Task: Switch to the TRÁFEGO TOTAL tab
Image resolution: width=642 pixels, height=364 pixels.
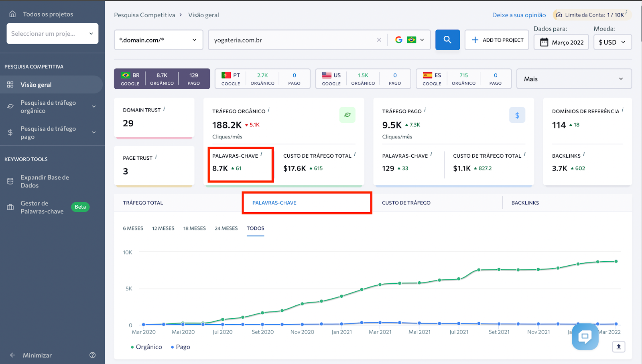Action: [143, 203]
